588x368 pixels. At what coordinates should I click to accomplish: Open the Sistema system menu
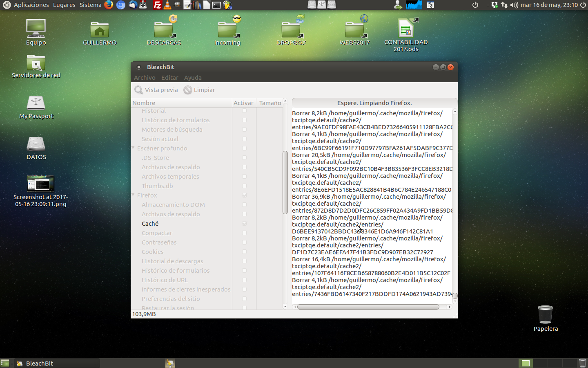tap(90, 5)
